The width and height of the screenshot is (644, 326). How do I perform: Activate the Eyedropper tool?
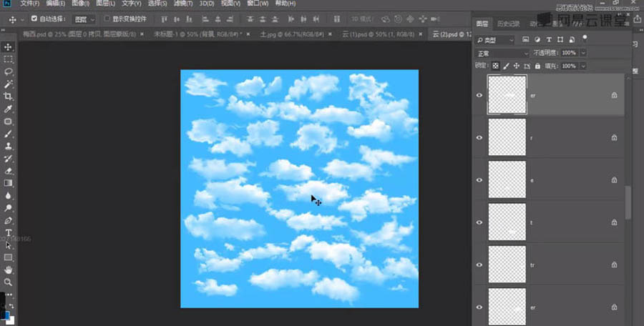pos(9,109)
